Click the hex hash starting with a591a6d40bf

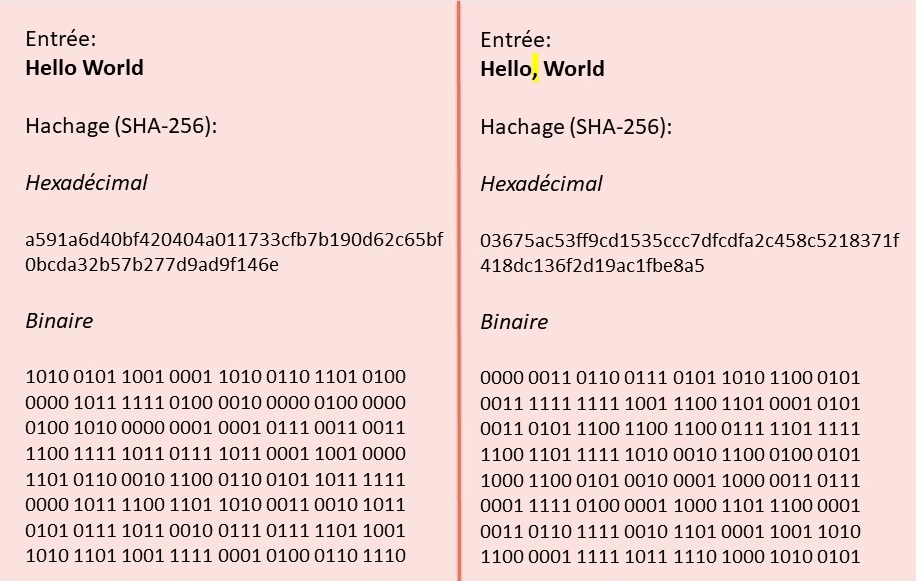tap(234, 252)
